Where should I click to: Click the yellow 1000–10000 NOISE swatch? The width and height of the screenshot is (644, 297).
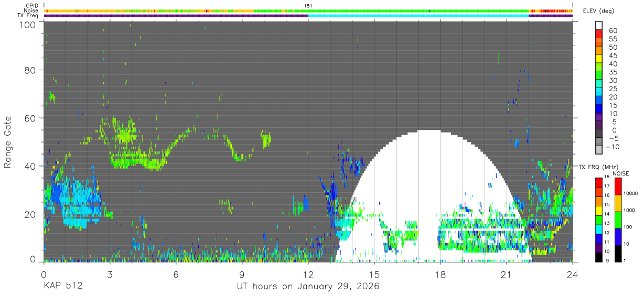pyautogui.click(x=617, y=202)
